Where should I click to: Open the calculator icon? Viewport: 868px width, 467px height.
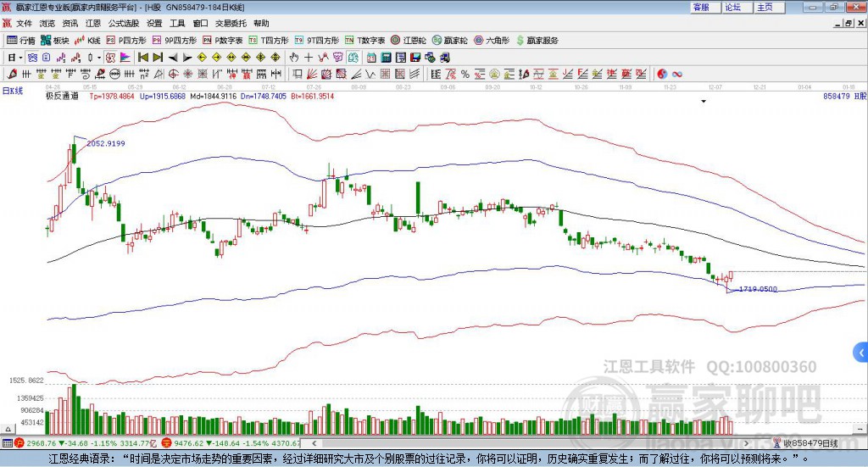click(x=386, y=58)
